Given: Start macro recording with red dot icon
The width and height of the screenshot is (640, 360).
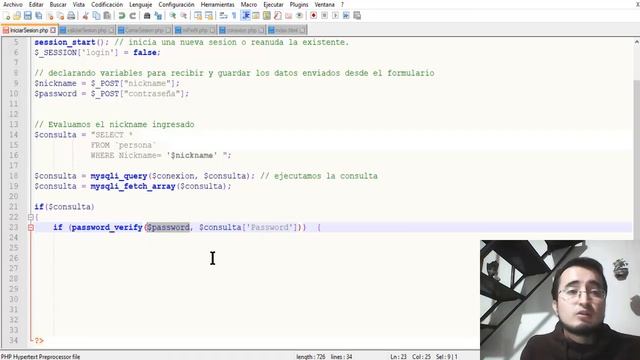Looking at the screenshot, I should click(313, 16).
